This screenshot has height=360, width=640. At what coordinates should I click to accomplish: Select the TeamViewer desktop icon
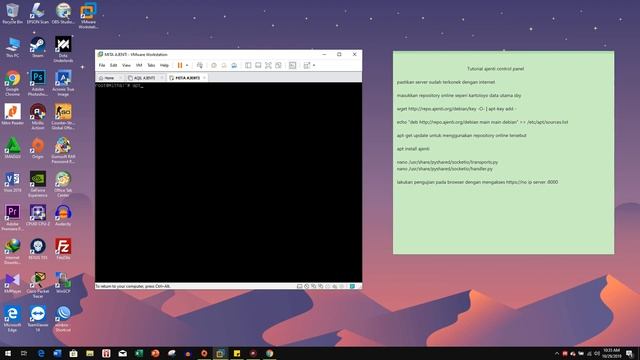[x=38, y=319]
